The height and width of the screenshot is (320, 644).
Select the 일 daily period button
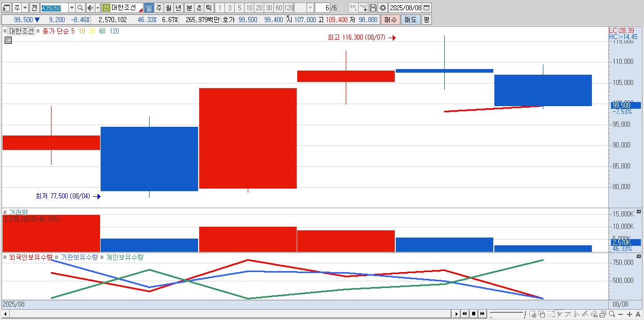pyautogui.click(x=149, y=8)
